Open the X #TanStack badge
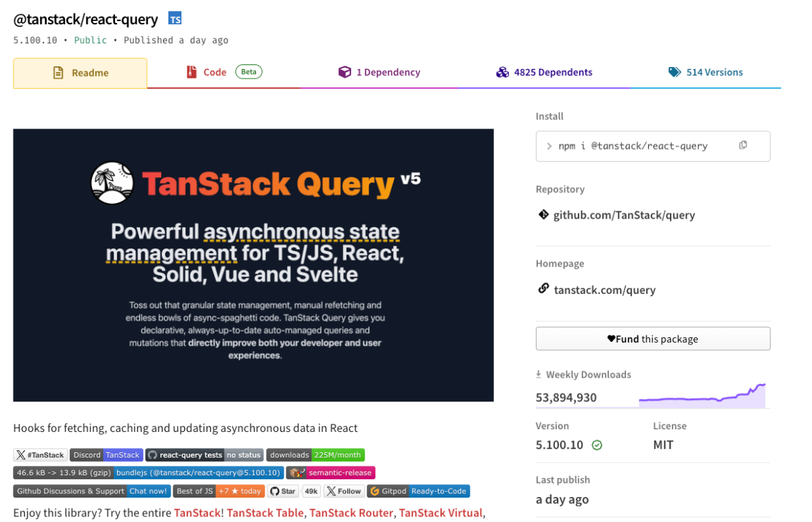812x522 pixels. click(x=40, y=455)
